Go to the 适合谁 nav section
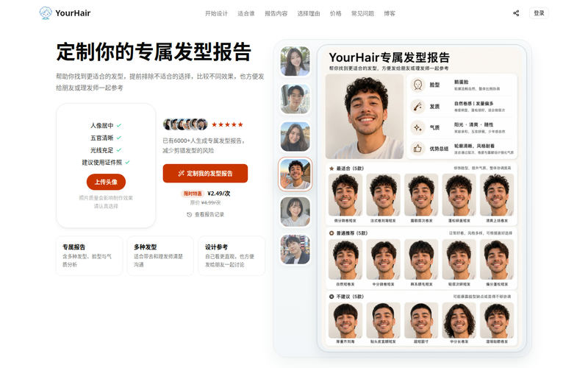Viewport: 588px width, 368px height. coord(246,13)
